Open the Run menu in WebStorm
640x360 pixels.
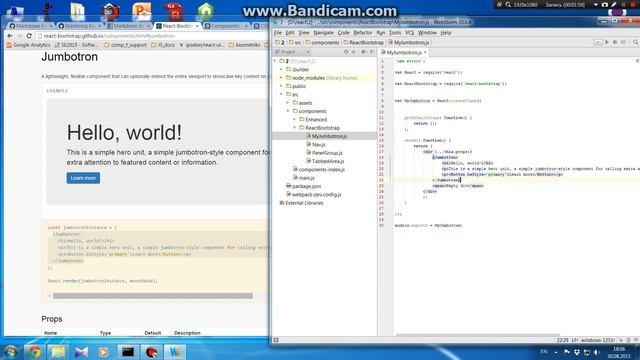pos(380,33)
